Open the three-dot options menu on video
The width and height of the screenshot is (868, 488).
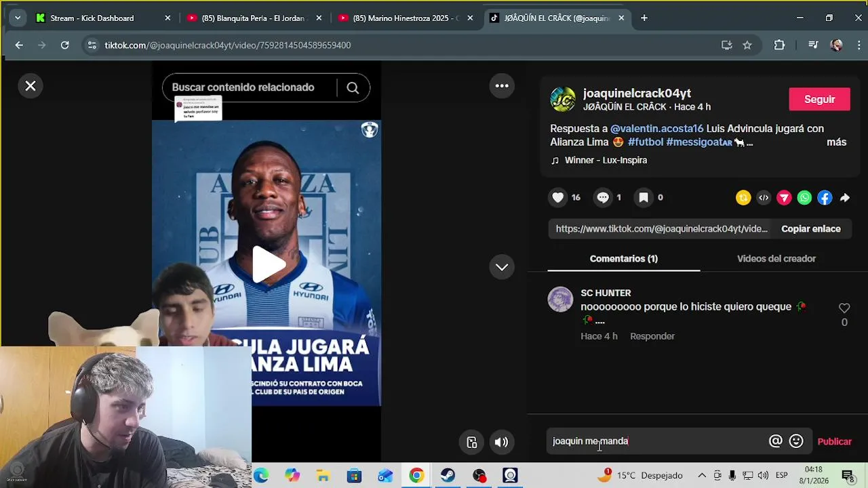pyautogui.click(x=502, y=85)
